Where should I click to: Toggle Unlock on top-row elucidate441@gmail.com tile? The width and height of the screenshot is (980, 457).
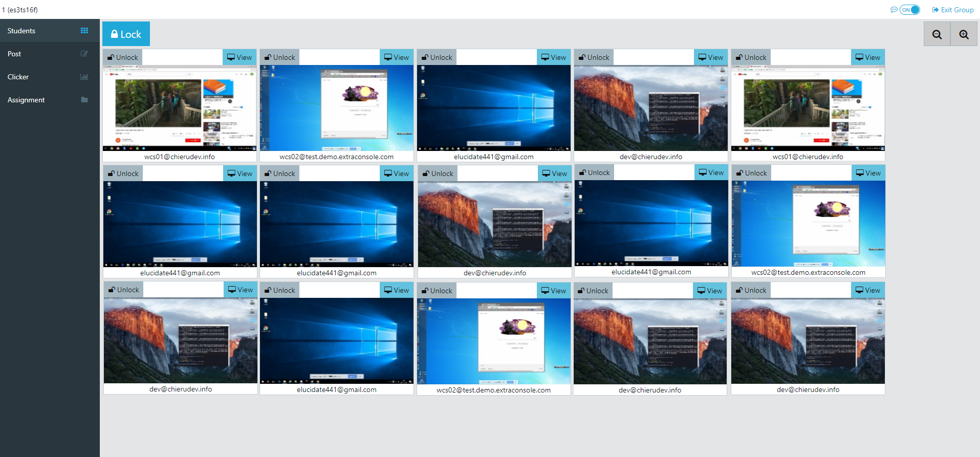[437, 57]
